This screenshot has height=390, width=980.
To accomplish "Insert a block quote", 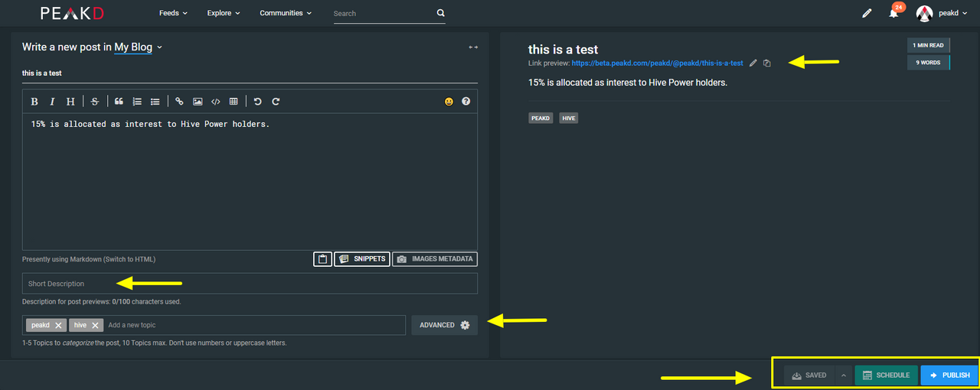I will (x=119, y=101).
